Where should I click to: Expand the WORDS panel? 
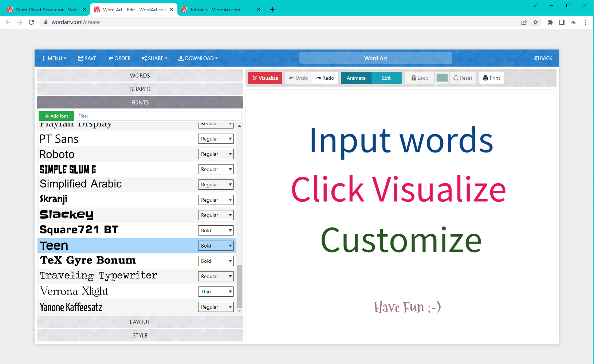tap(140, 75)
